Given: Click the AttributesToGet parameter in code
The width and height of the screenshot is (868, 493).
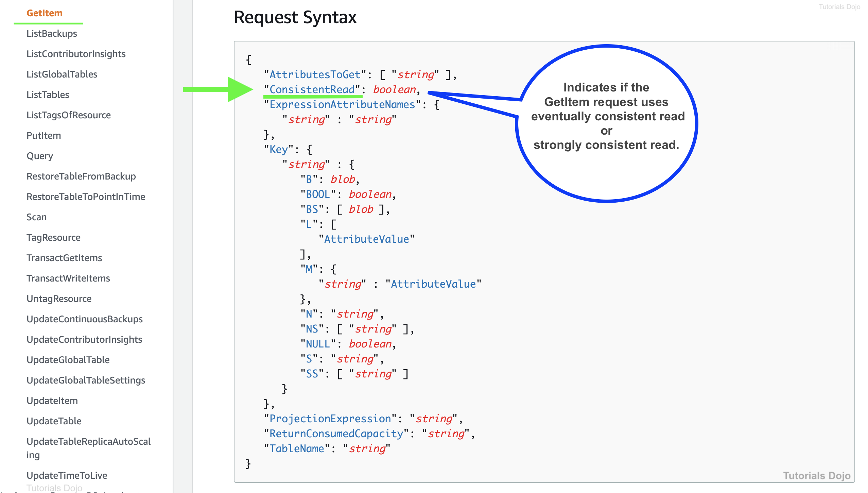Looking at the screenshot, I should [315, 74].
